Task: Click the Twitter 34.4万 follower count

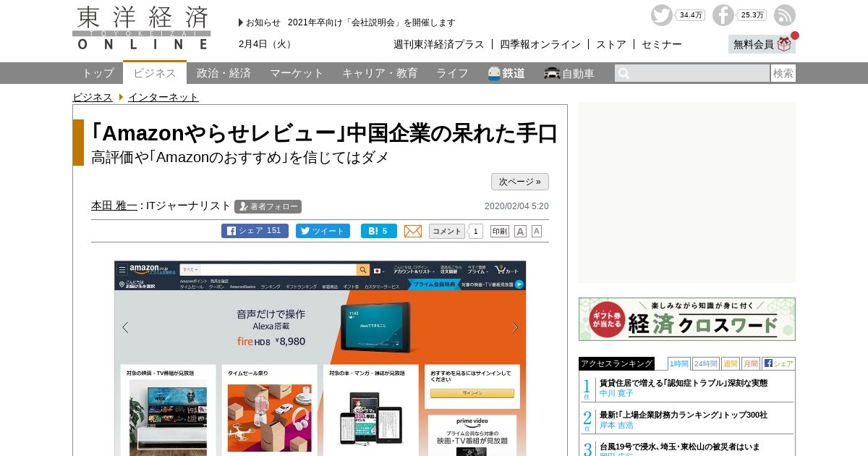Action: click(x=691, y=15)
